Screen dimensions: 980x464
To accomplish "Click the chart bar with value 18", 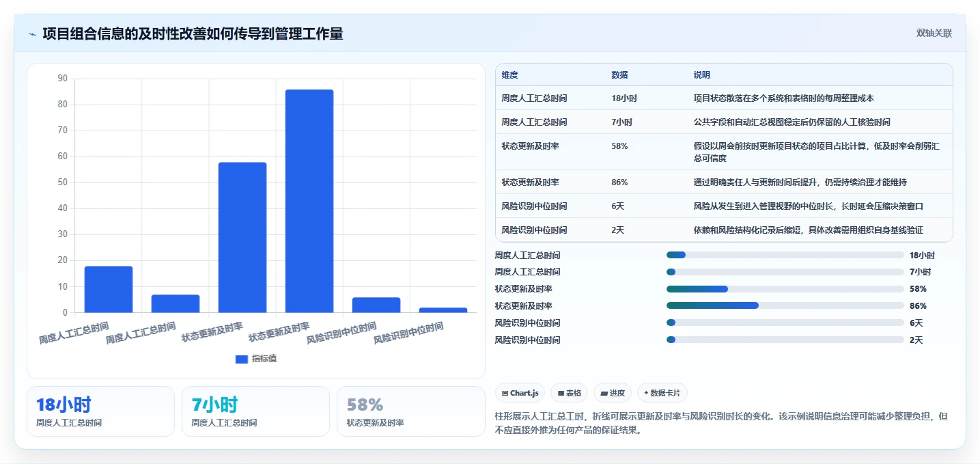I will tap(109, 290).
